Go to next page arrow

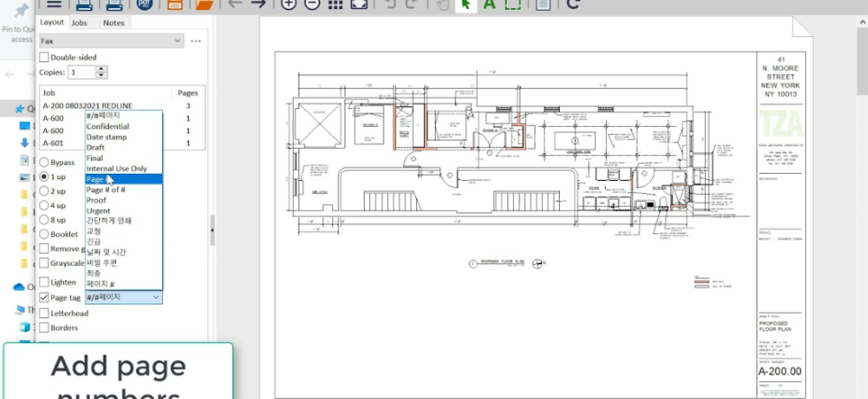[258, 4]
